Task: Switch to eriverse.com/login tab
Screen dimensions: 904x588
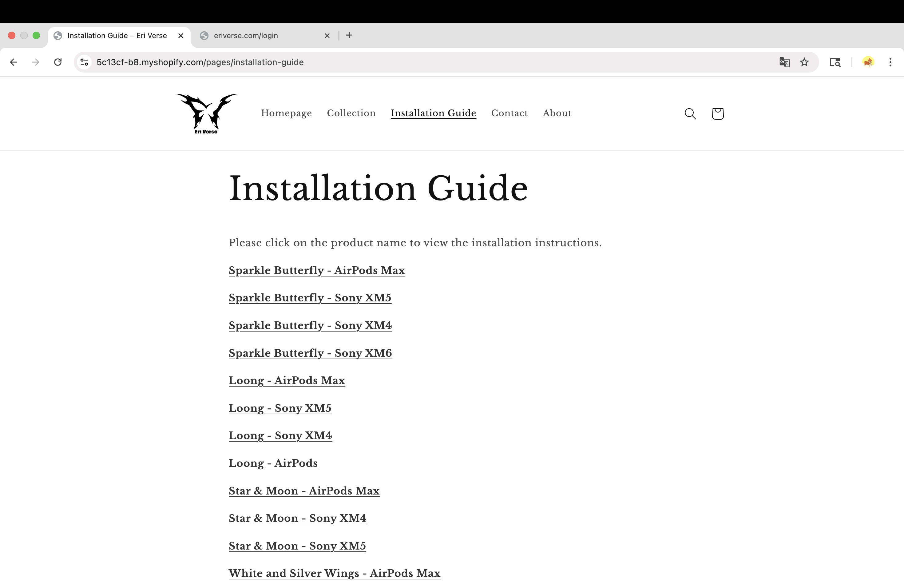Action: [x=245, y=35]
